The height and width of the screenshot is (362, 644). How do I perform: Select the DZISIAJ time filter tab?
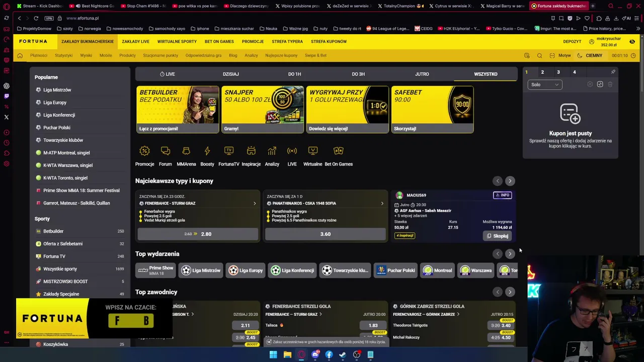pos(231,74)
